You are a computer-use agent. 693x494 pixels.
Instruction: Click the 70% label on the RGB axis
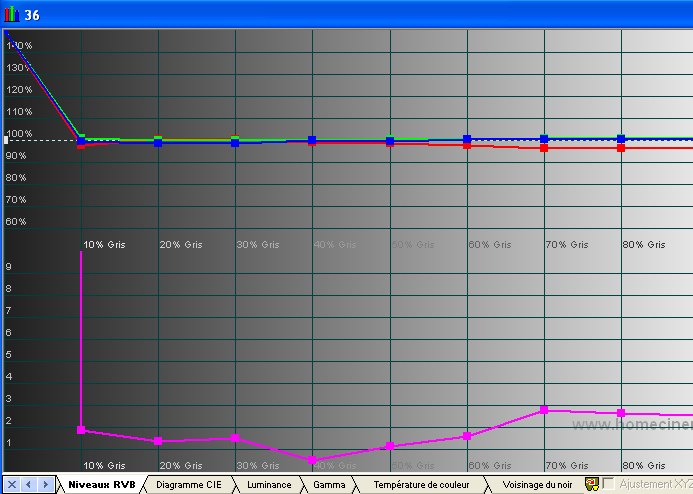tap(16, 200)
